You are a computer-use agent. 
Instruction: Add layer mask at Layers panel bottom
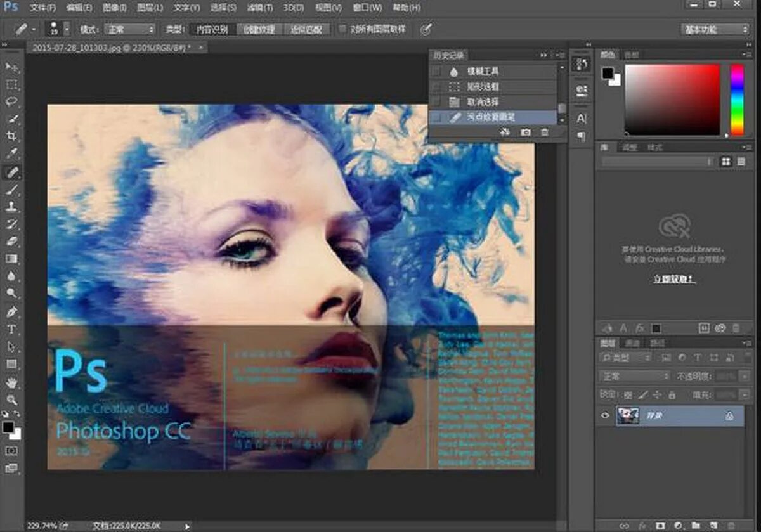click(660, 525)
